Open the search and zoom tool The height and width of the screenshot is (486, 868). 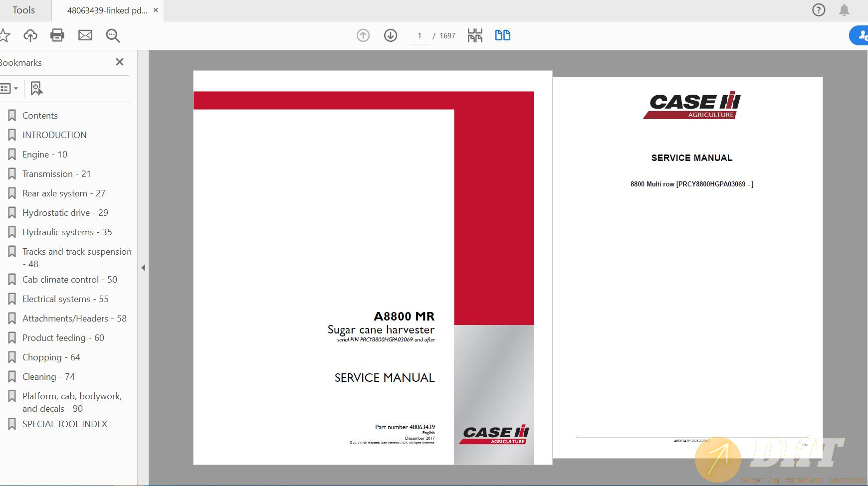[113, 35]
